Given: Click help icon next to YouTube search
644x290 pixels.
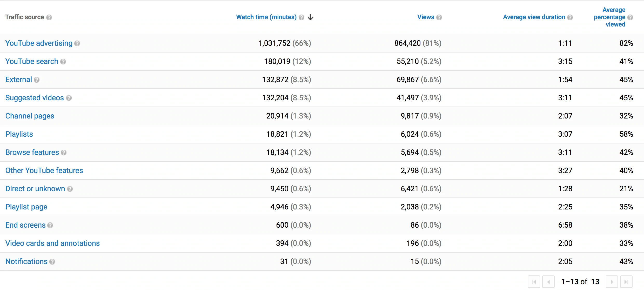Looking at the screenshot, I should pyautogui.click(x=63, y=62).
